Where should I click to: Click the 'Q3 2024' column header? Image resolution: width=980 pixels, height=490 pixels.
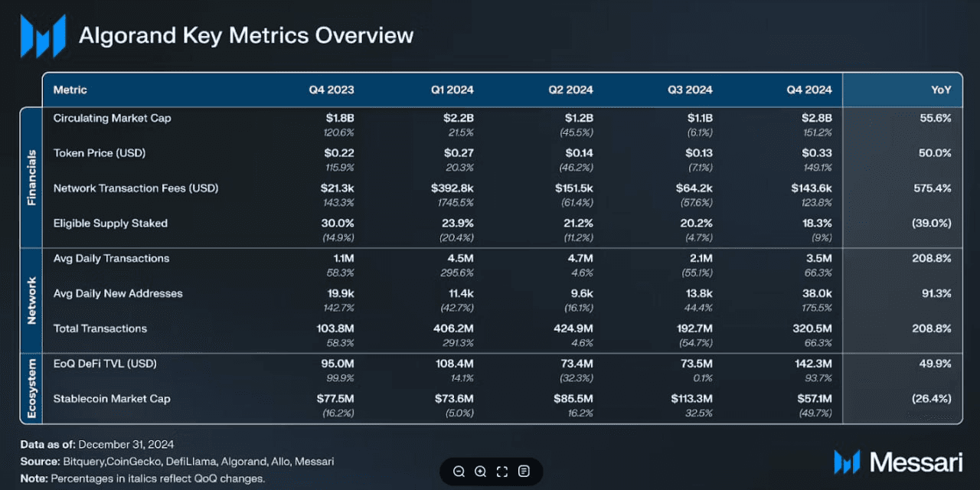click(690, 90)
